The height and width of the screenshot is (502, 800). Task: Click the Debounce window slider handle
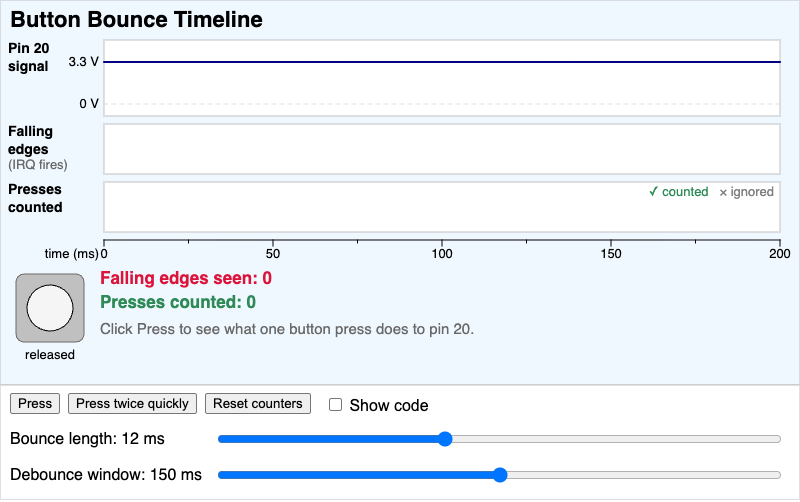(500, 475)
